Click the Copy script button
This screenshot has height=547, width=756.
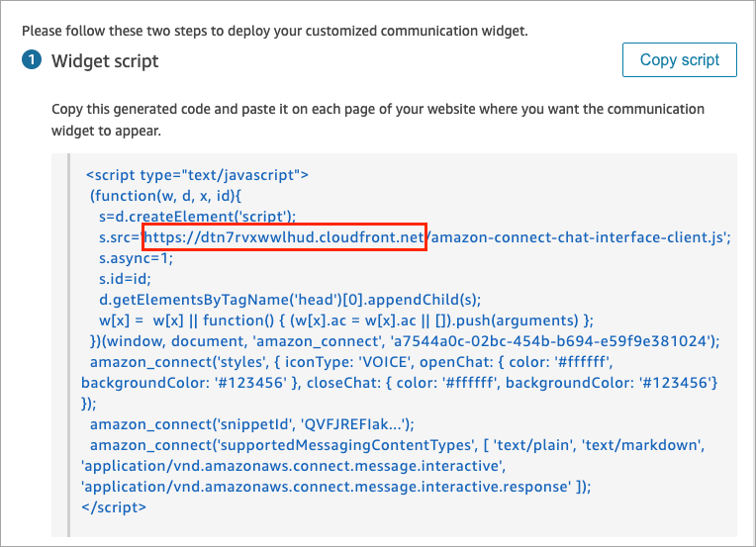point(679,60)
